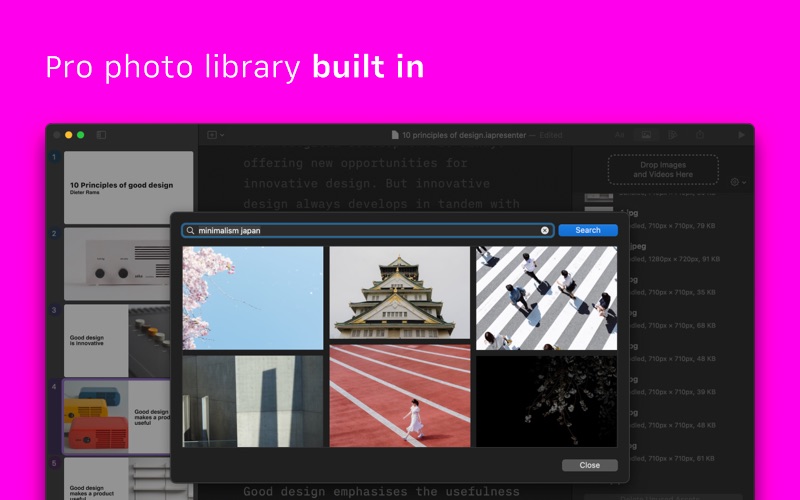Select slide 2 radio thumbnail
Viewport: 800px width, 500px height.
pos(117,264)
